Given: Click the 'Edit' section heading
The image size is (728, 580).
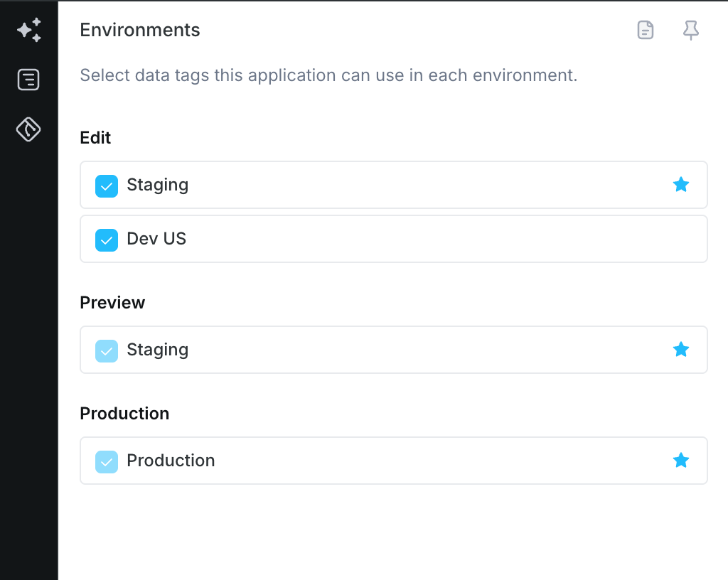Looking at the screenshot, I should coord(95,138).
